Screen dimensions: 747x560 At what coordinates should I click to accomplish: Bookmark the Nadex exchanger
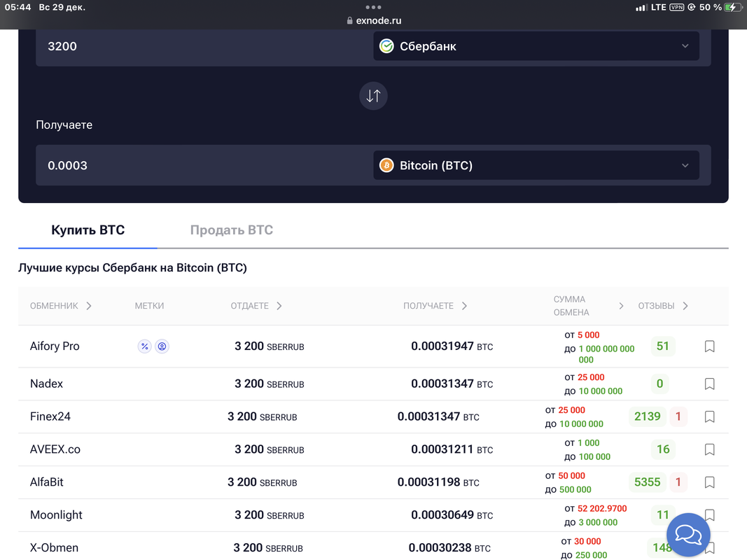(709, 384)
